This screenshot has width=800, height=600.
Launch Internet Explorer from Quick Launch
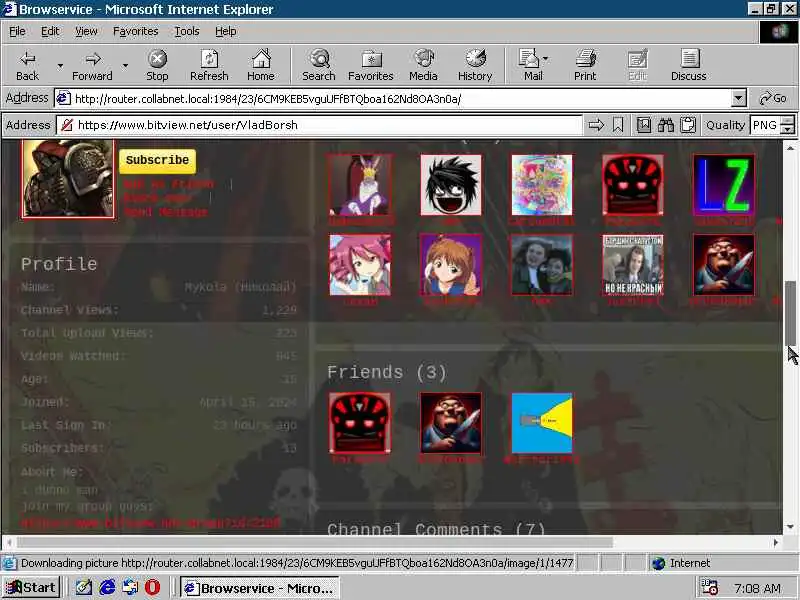pos(107,588)
